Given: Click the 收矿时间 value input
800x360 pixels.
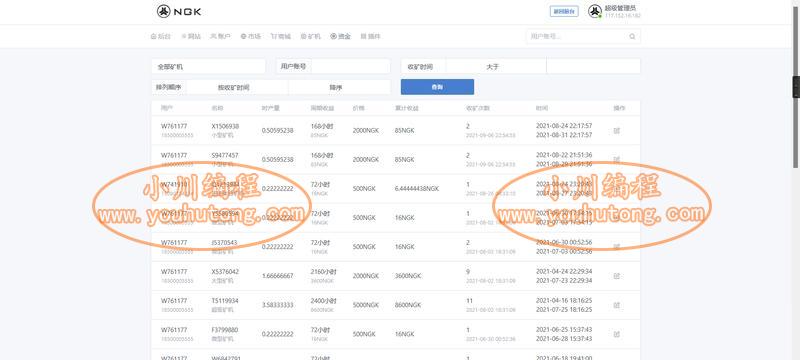Looking at the screenshot, I should (x=593, y=66).
